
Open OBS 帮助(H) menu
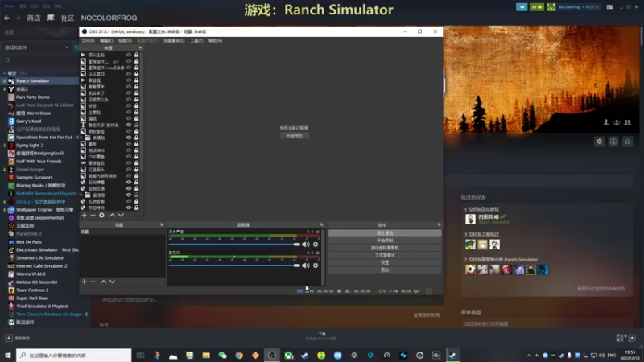[x=215, y=41]
